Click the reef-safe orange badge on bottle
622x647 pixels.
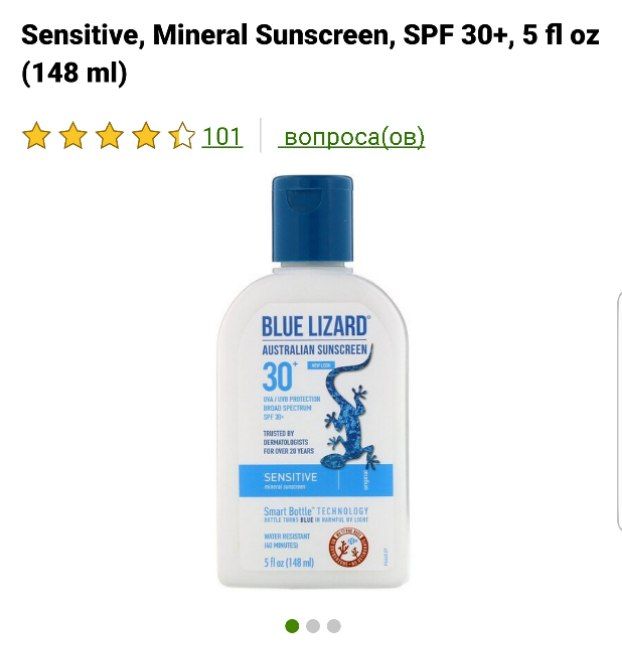(349, 548)
